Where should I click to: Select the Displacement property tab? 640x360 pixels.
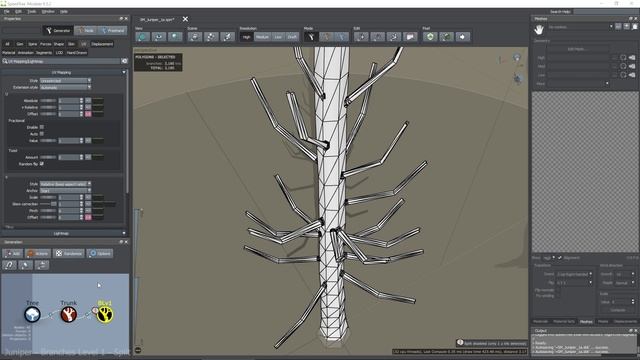[102, 44]
